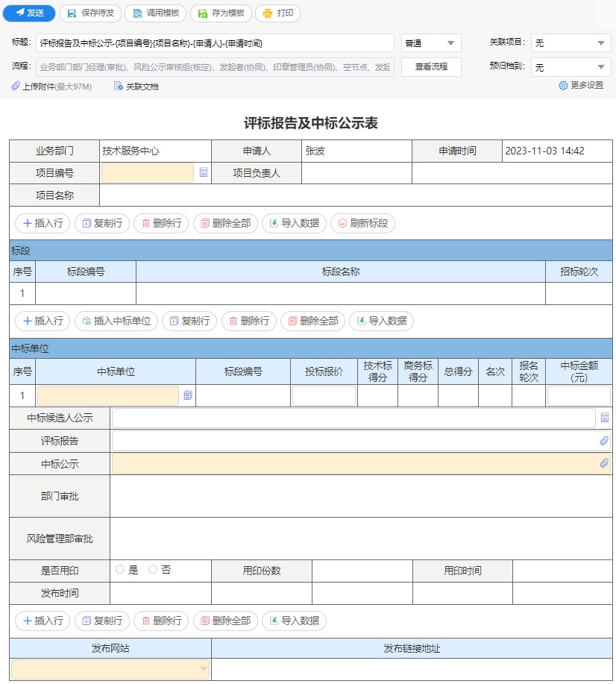This screenshot has height=684, width=616.
Task: Click the 更多设置 gear icon
Action: point(563,86)
